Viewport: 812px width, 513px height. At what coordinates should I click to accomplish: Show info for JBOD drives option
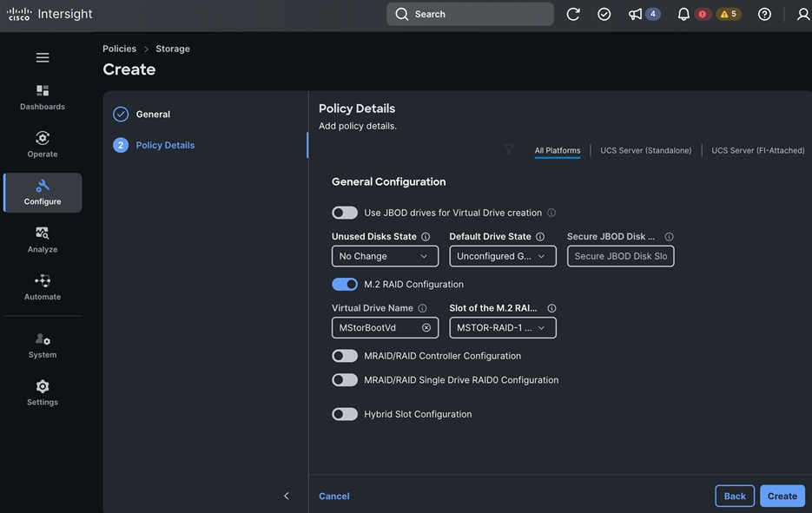[x=551, y=213]
